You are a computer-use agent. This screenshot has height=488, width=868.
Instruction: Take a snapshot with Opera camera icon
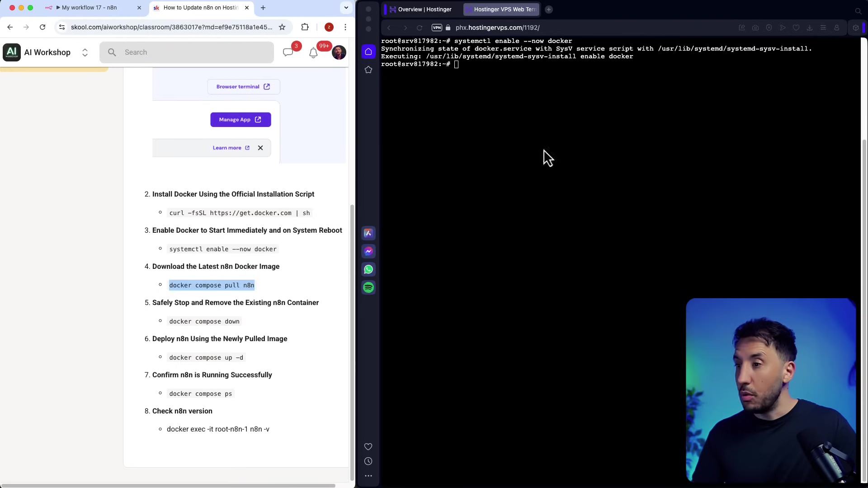coord(755,28)
